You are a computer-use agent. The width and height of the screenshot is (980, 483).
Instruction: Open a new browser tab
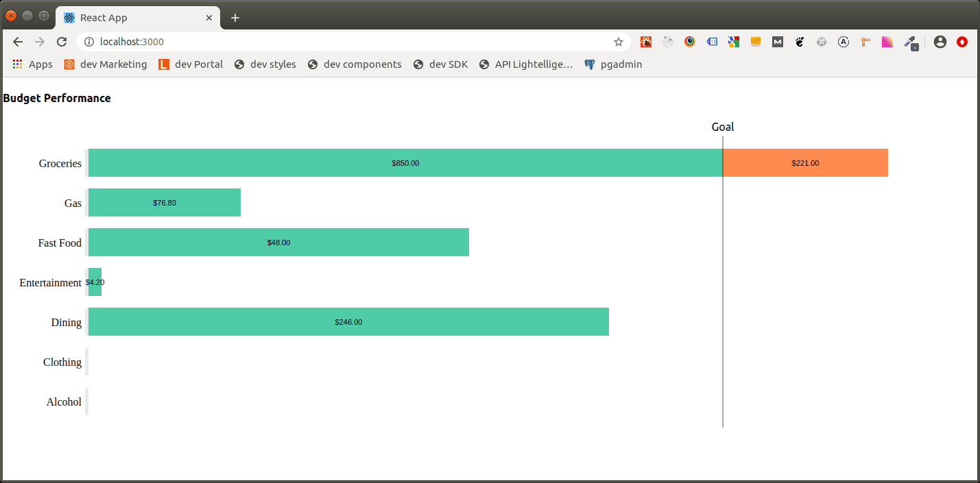pyautogui.click(x=235, y=17)
